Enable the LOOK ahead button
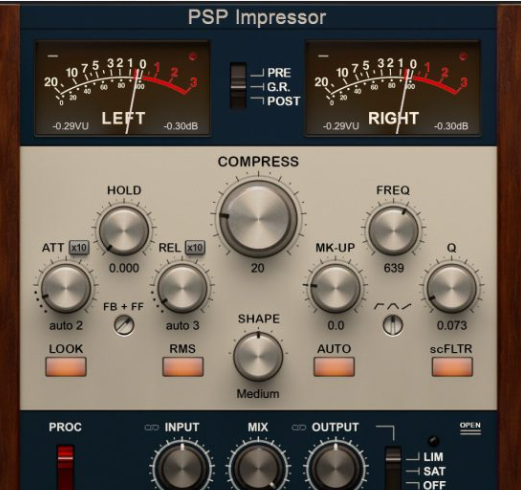The width and height of the screenshot is (521, 490). [66, 367]
